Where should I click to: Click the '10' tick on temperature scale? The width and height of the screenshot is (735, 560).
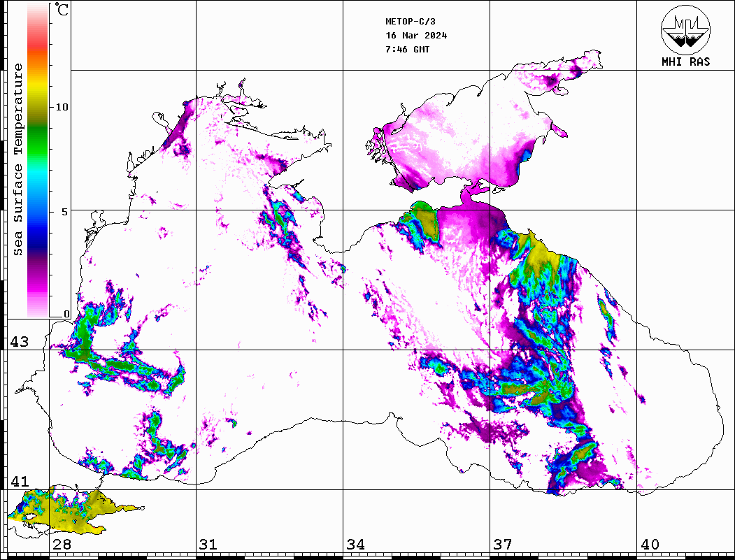pyautogui.click(x=62, y=107)
